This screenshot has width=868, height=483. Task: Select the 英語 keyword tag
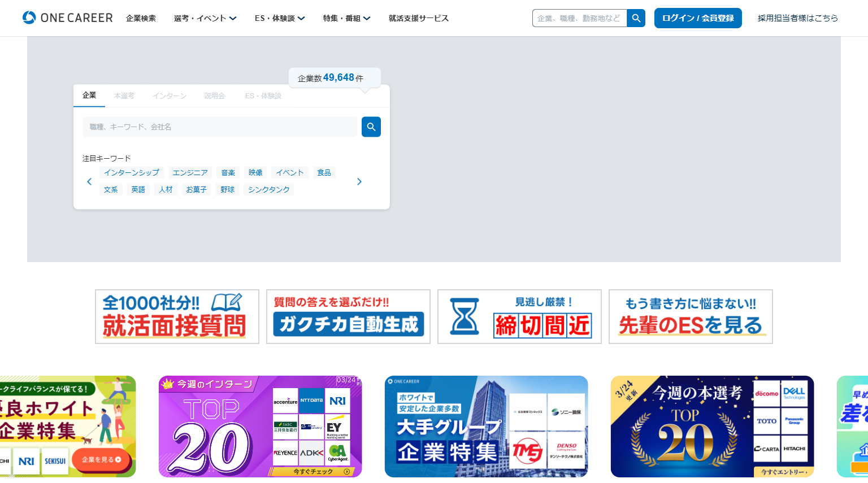138,190
